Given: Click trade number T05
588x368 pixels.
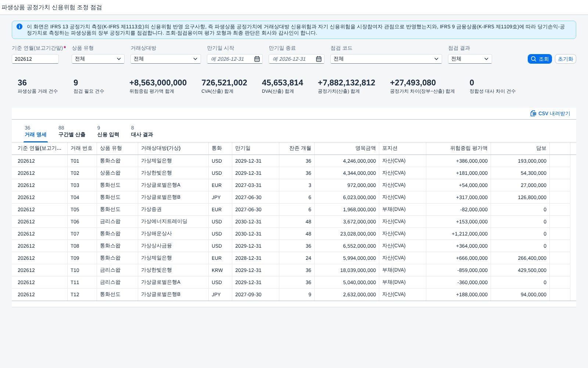Looking at the screenshot, I should pos(75,209).
